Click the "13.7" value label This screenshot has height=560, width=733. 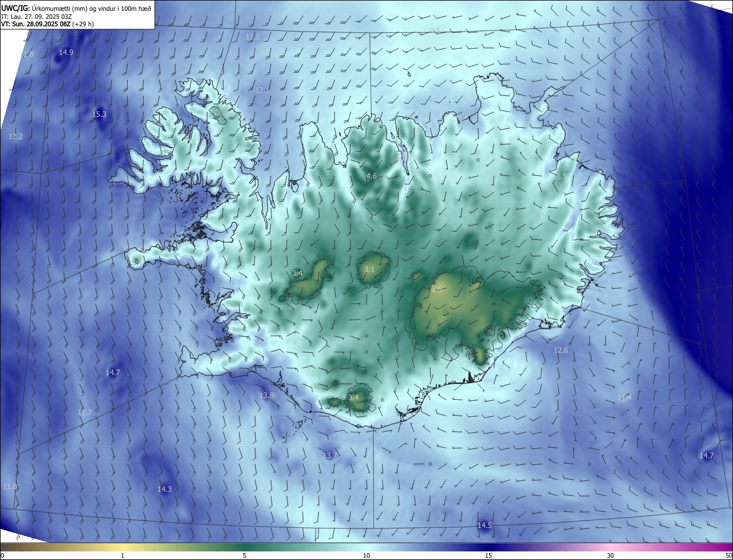(x=329, y=455)
